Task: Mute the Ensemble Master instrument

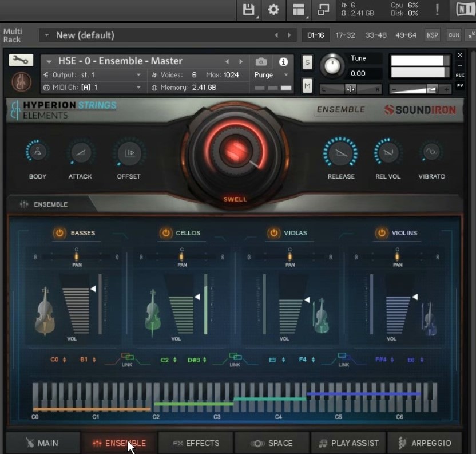Action: [x=308, y=84]
